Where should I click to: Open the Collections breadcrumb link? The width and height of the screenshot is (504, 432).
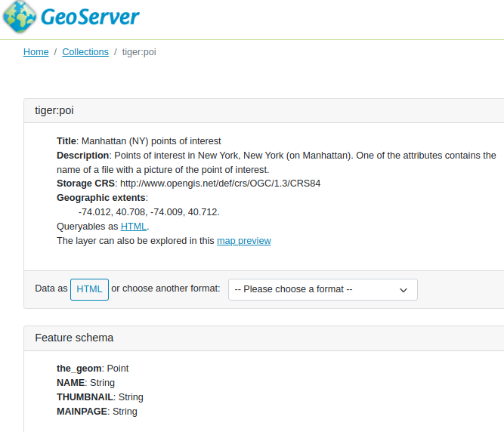tap(85, 52)
